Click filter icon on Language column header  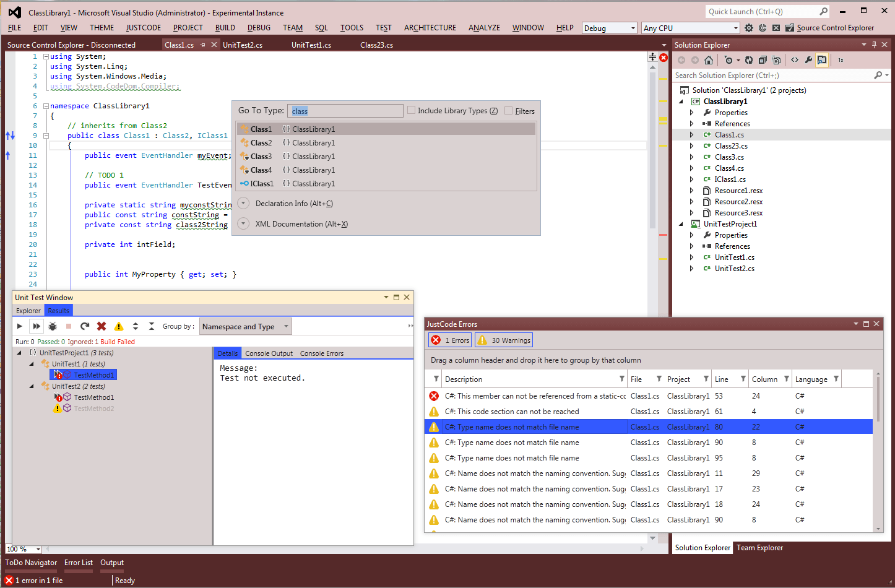(836, 379)
